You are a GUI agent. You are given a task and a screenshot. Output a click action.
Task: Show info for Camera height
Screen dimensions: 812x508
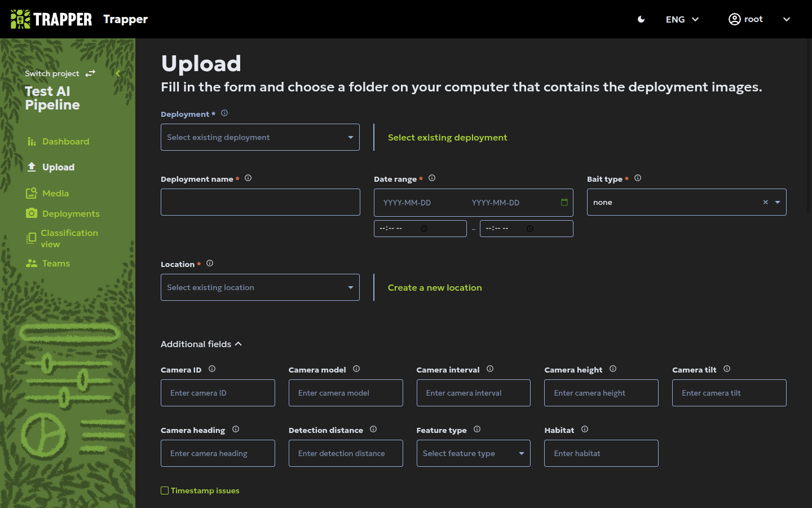click(613, 369)
